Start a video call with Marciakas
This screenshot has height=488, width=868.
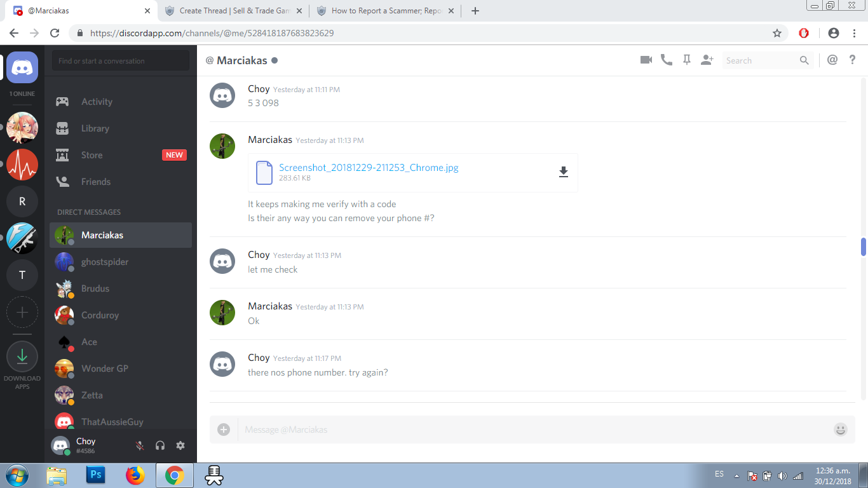pyautogui.click(x=646, y=60)
